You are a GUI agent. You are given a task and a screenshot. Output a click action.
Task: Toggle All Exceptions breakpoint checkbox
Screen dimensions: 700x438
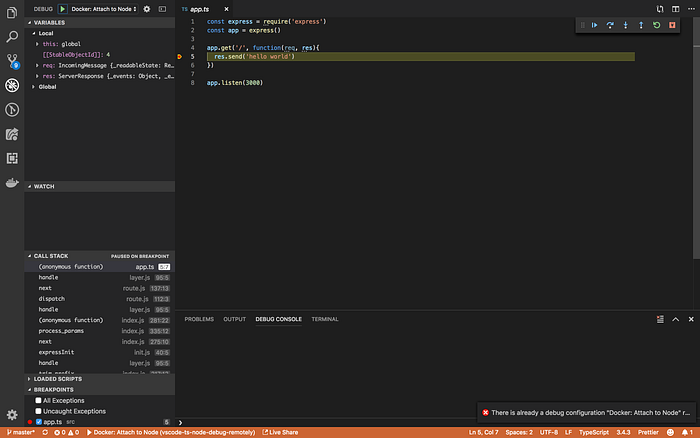pyautogui.click(x=38, y=400)
